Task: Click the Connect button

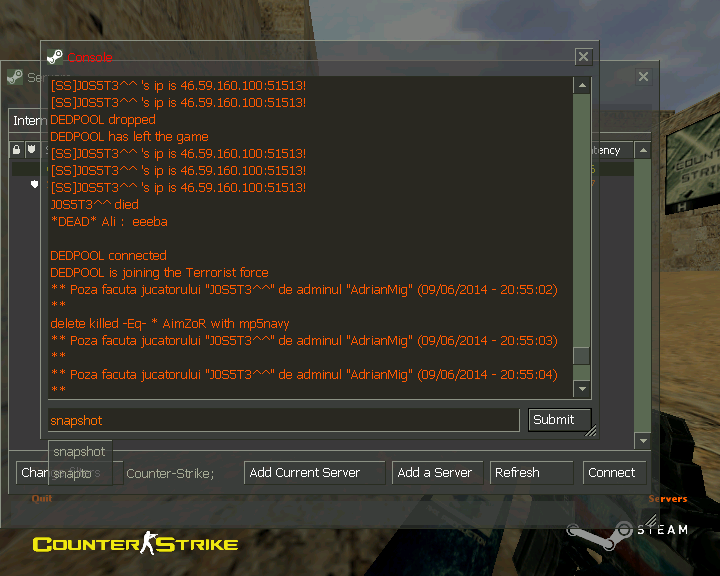Action: pyautogui.click(x=611, y=473)
